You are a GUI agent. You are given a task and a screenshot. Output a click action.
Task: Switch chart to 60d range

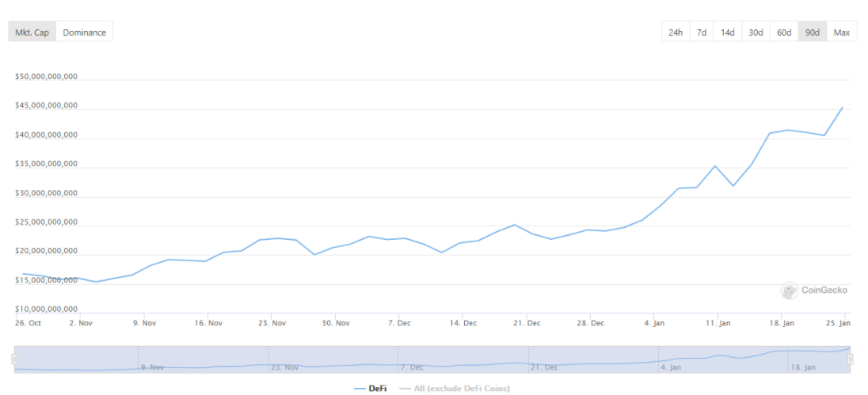tap(784, 32)
